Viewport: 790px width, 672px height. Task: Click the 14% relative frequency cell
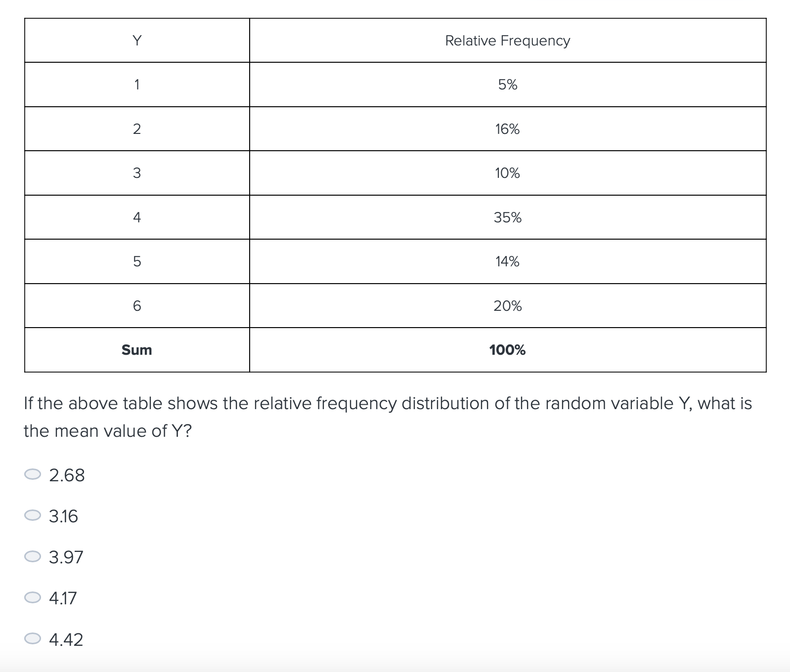click(x=507, y=261)
